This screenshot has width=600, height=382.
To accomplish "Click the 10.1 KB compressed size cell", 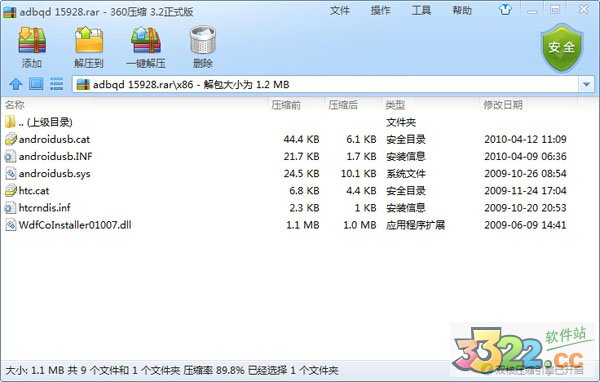I will click(x=359, y=173).
